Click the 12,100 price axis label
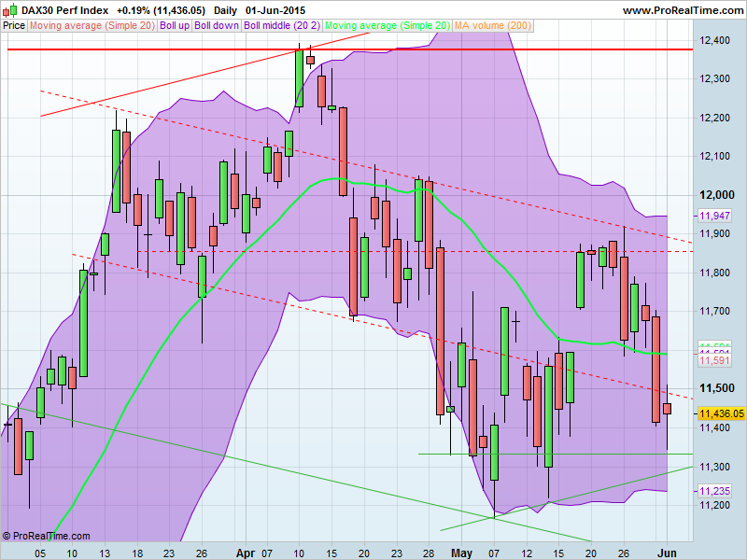 714,156
